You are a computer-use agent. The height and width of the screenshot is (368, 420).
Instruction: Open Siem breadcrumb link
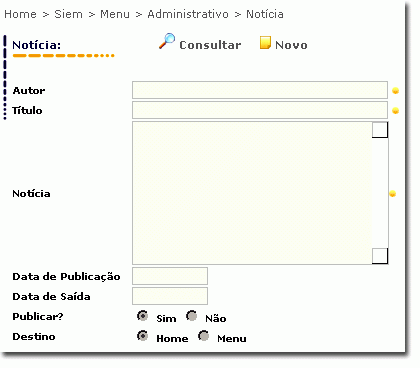pos(68,14)
